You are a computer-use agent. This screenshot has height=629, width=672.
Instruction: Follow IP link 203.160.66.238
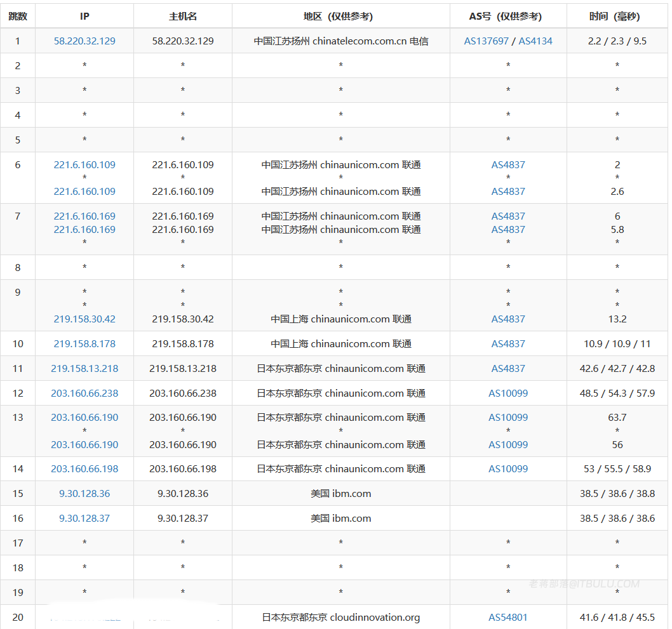tap(84, 394)
